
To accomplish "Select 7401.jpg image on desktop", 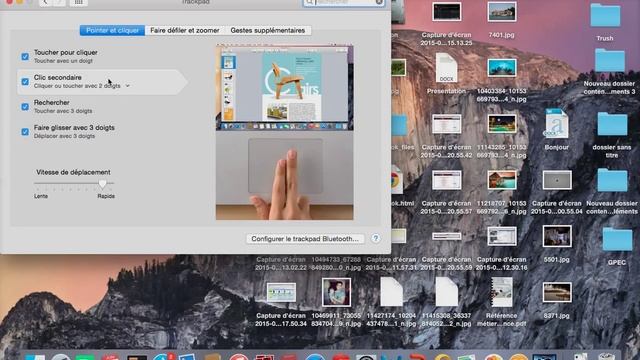I will (x=502, y=12).
